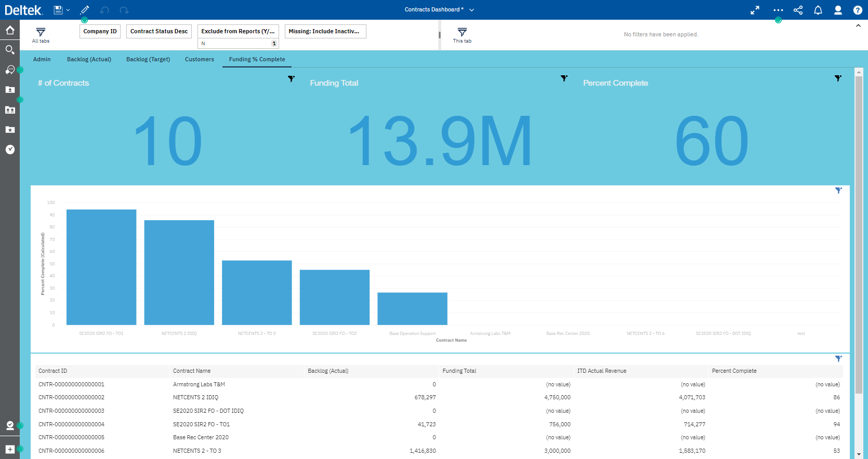Enter fullscreen with the expand arrows icon
Image resolution: width=868 pixels, height=459 pixels.
coord(755,10)
